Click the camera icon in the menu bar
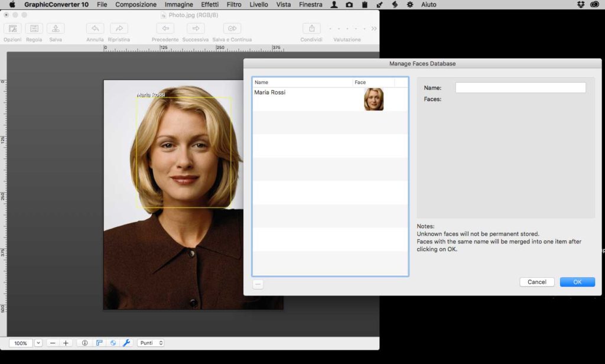 pos(350,5)
